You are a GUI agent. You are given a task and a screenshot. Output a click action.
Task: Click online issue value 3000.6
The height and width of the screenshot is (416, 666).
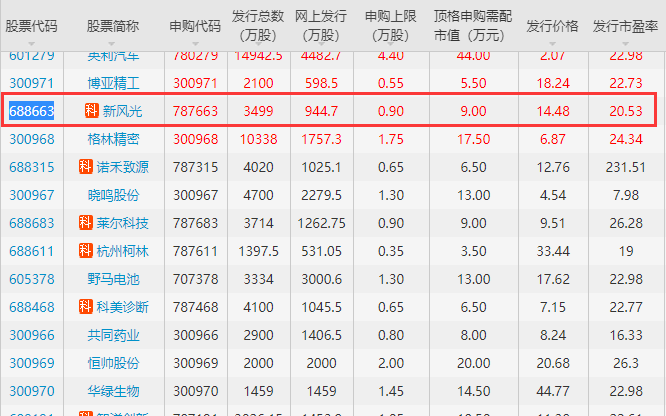click(321, 280)
